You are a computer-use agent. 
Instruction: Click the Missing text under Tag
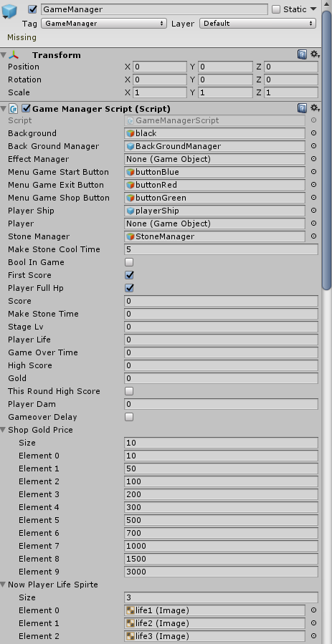point(22,37)
